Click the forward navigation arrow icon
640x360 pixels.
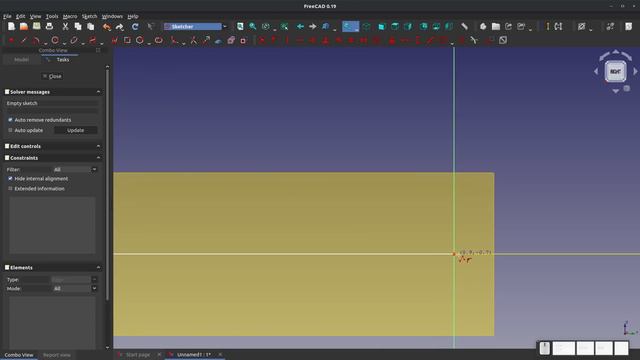click(313, 27)
